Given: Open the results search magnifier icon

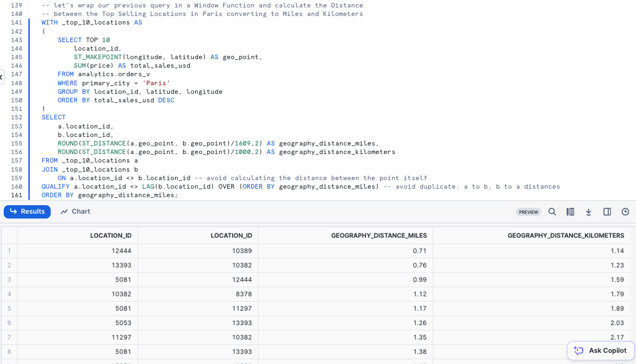Looking at the screenshot, I should tap(552, 212).
